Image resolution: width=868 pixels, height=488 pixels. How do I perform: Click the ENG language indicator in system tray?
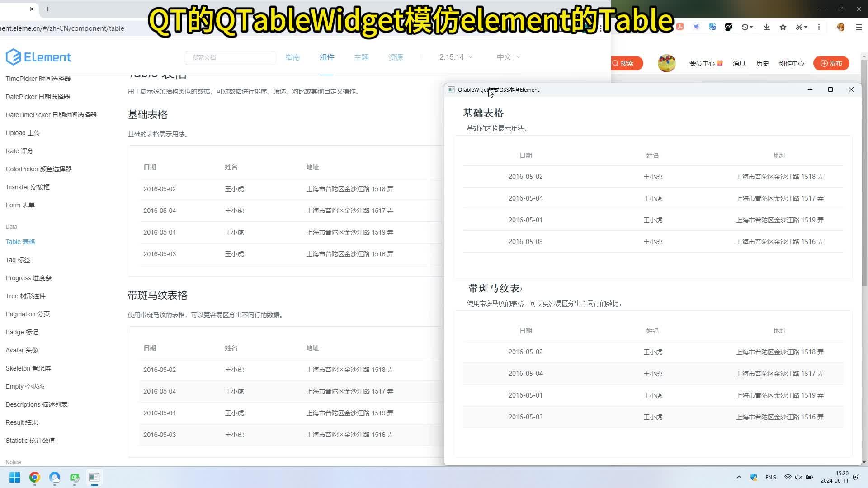[x=770, y=477]
